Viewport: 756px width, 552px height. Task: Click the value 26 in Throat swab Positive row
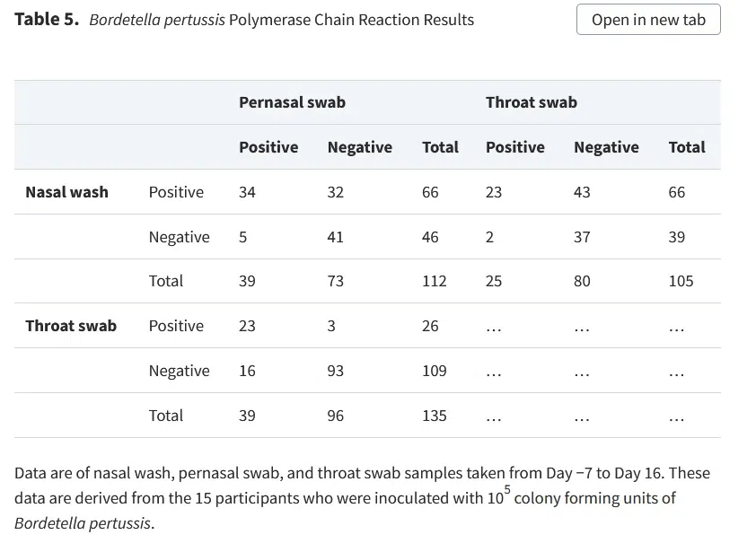click(430, 326)
